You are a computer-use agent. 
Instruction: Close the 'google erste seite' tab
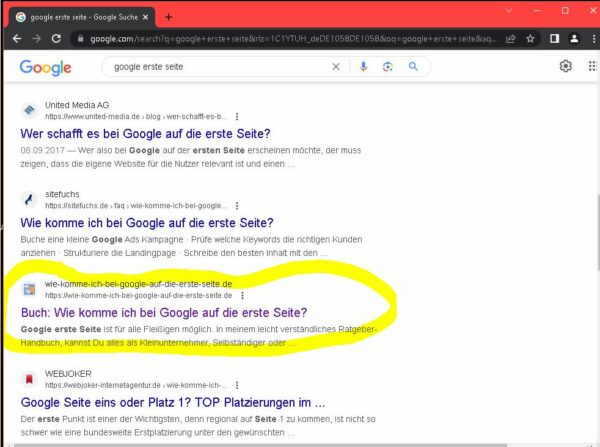pyautogui.click(x=145, y=17)
